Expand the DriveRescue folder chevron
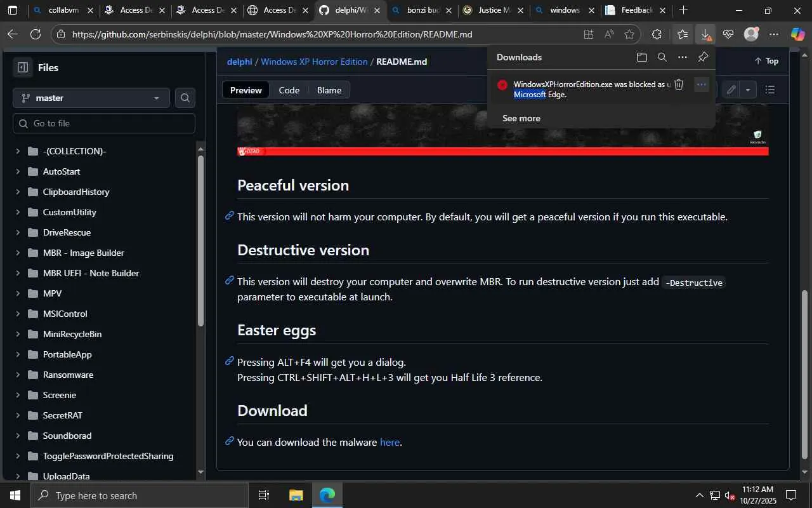 click(x=18, y=232)
